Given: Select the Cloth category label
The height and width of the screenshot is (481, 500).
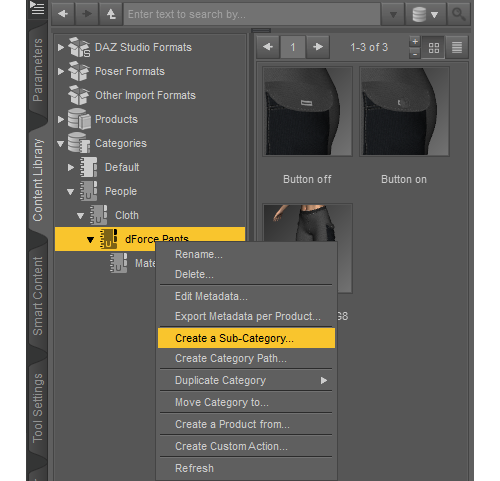Looking at the screenshot, I should pyautogui.click(x=127, y=215).
